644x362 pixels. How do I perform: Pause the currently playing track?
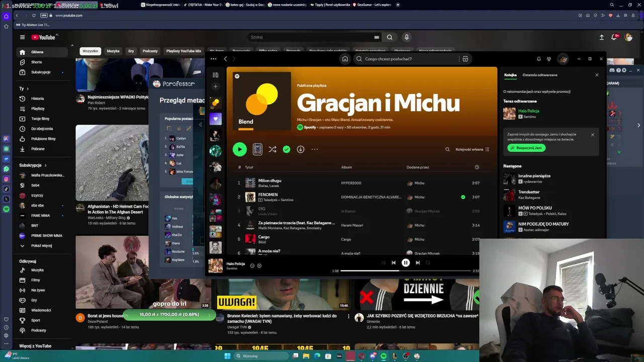pos(406,262)
